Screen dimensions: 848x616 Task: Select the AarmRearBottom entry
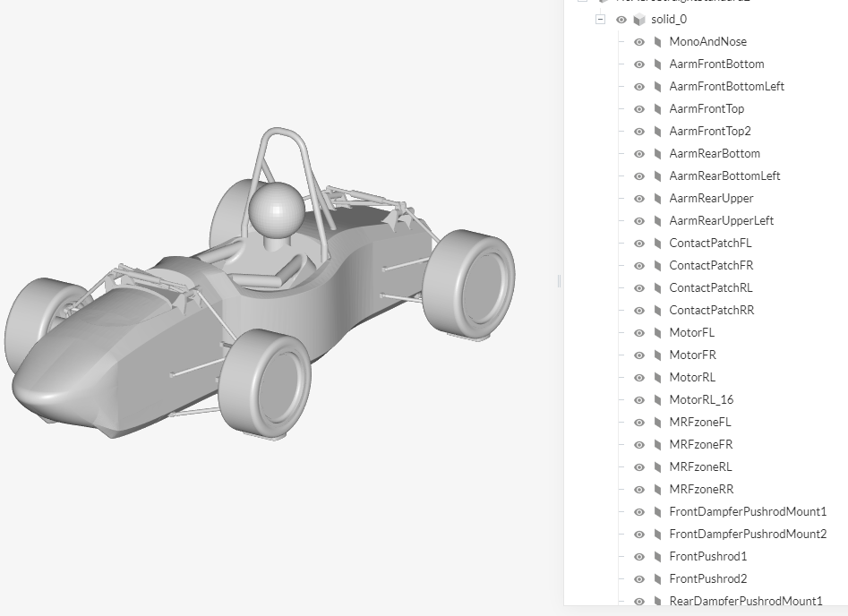(715, 154)
